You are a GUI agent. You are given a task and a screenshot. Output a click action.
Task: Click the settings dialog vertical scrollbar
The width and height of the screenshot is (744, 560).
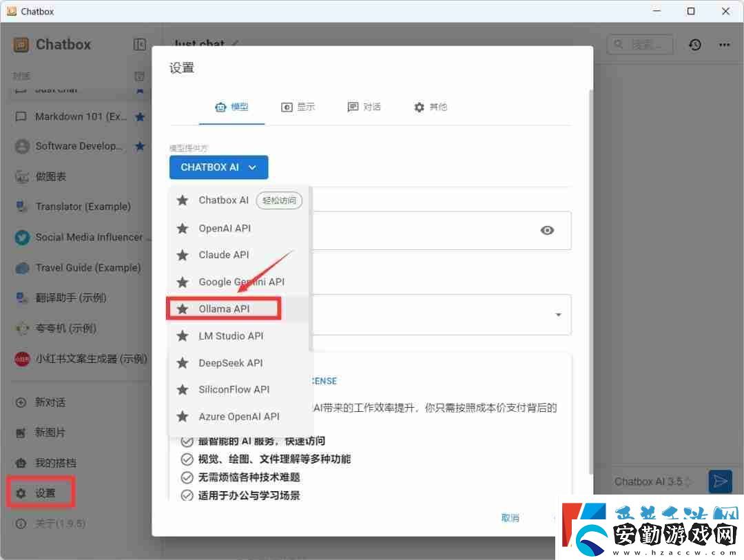point(591,281)
